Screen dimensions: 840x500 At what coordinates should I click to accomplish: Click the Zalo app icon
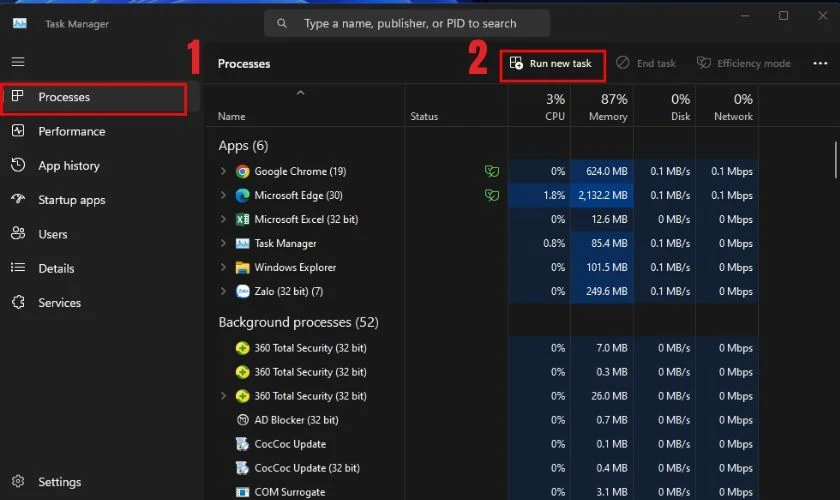coord(243,292)
